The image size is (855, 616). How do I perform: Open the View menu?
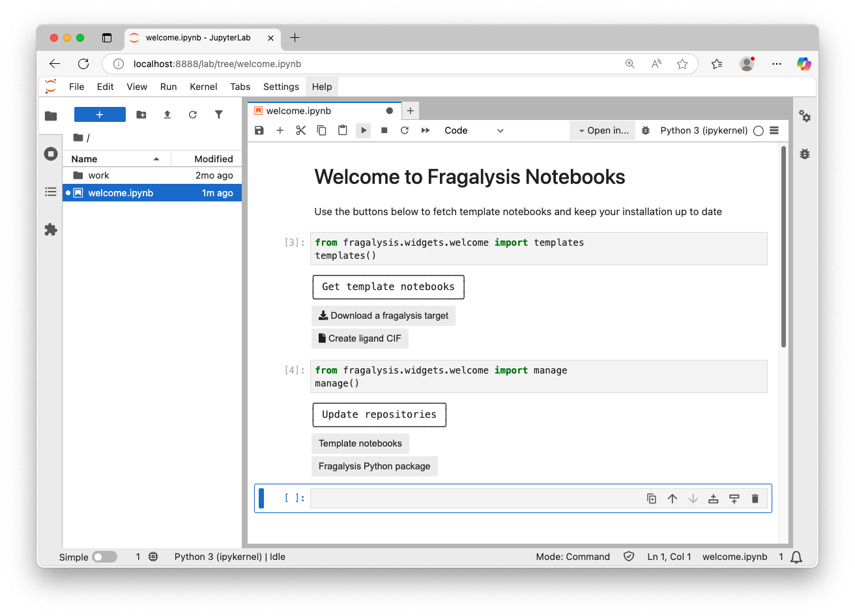(137, 87)
